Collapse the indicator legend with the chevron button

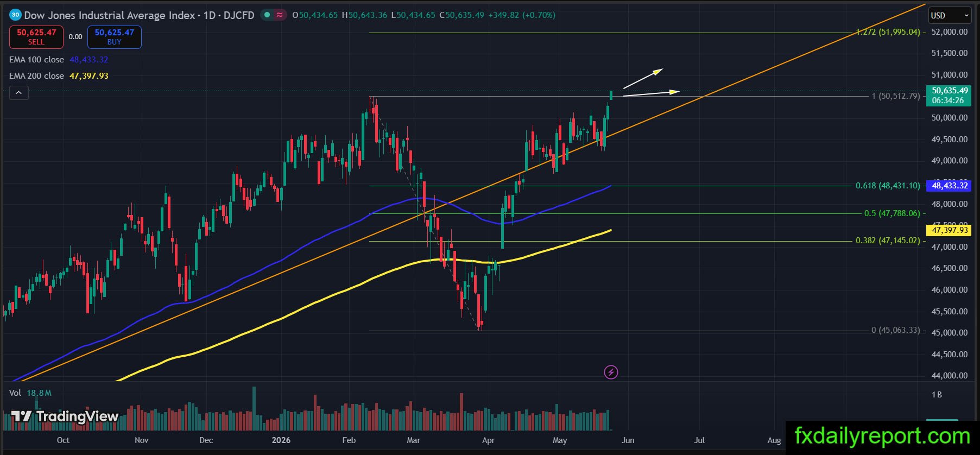[x=18, y=93]
